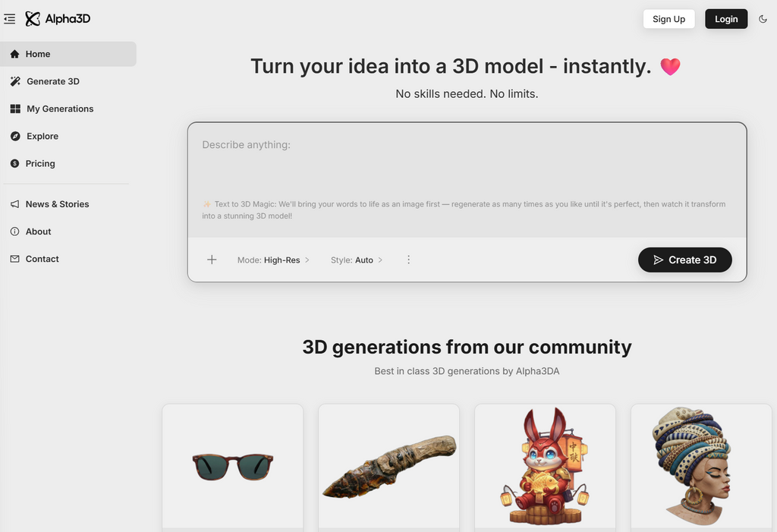Expand the Style: Auto dropdown
Screen dimensions: 777x532
click(x=357, y=260)
